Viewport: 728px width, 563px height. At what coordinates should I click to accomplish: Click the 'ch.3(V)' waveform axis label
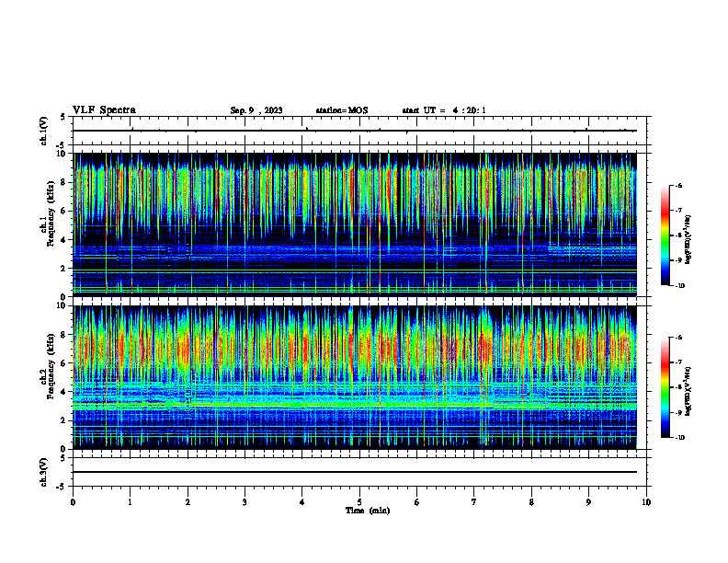[x=44, y=472]
